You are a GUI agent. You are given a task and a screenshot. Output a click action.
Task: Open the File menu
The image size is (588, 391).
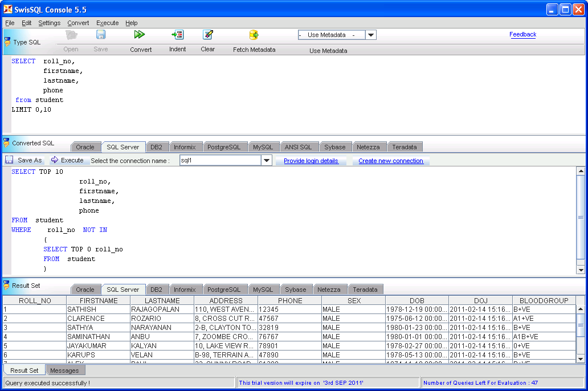point(10,23)
